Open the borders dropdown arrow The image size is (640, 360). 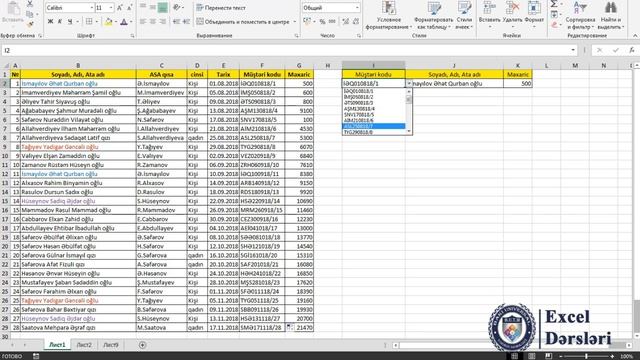coord(96,22)
